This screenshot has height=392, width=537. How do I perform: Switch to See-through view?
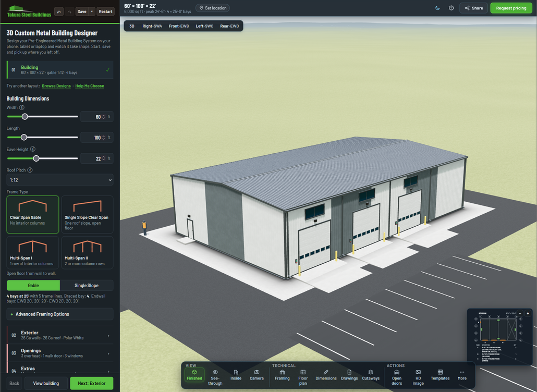tap(215, 377)
